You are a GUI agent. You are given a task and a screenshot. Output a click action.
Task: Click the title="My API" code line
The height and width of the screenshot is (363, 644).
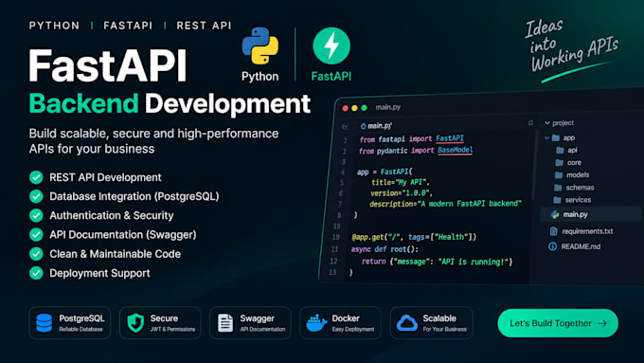[400, 182]
